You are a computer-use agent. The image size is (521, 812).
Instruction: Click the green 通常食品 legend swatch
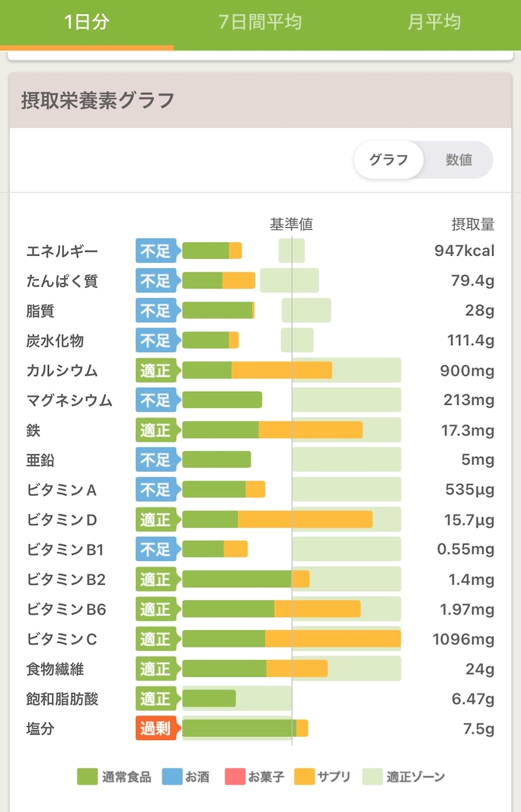[x=87, y=777]
